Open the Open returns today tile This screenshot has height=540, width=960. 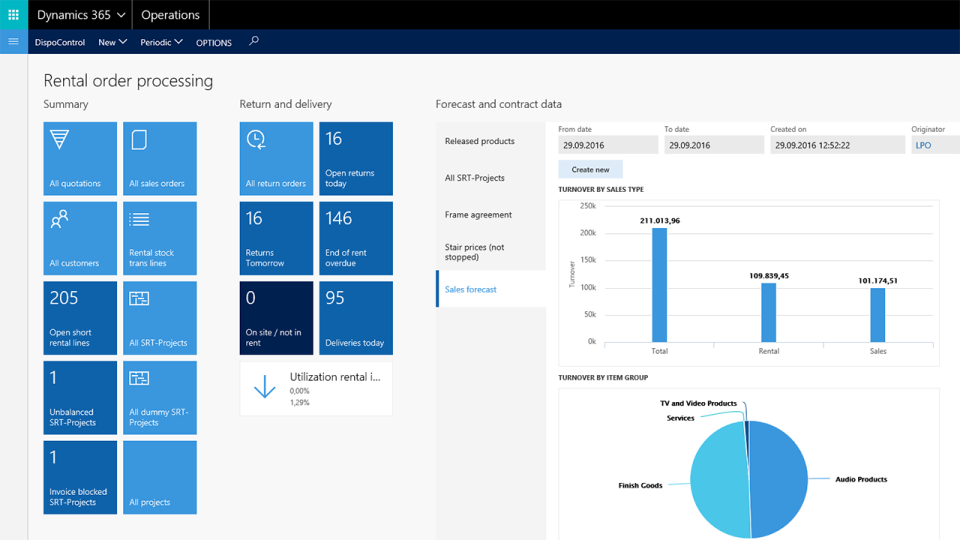[x=356, y=159]
